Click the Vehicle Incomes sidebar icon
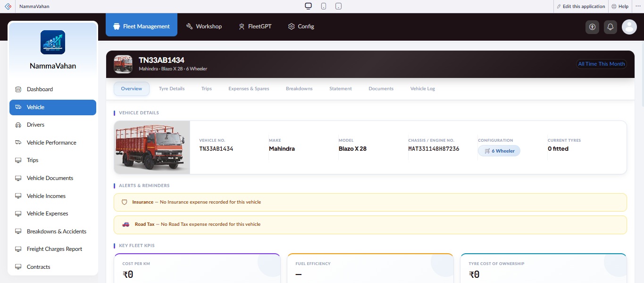This screenshot has height=283, width=644. point(18,196)
